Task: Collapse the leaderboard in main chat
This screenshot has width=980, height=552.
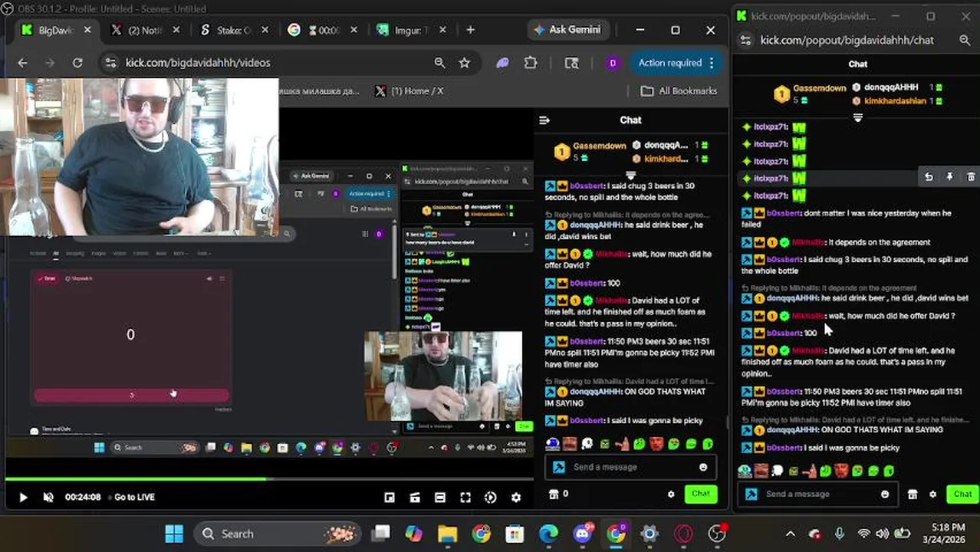Action: pyautogui.click(x=631, y=176)
